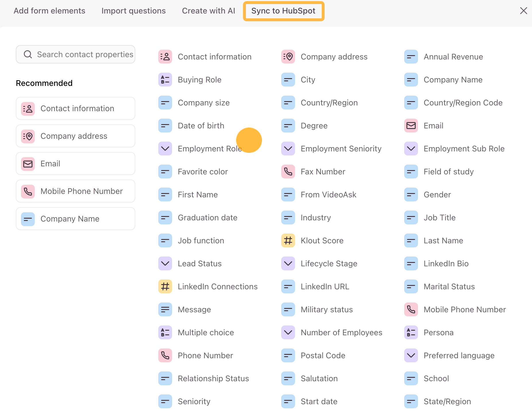Select the Job function property

[191, 240]
